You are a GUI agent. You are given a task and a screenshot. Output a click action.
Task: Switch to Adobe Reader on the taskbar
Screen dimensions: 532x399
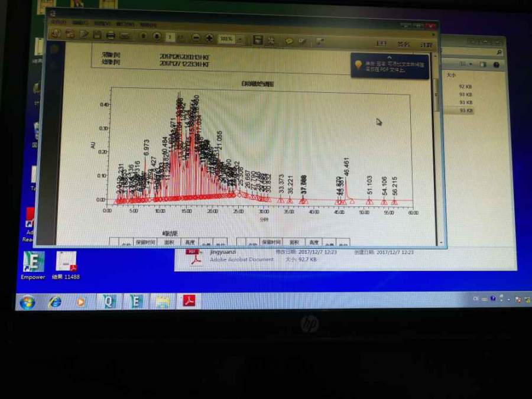coord(189,301)
